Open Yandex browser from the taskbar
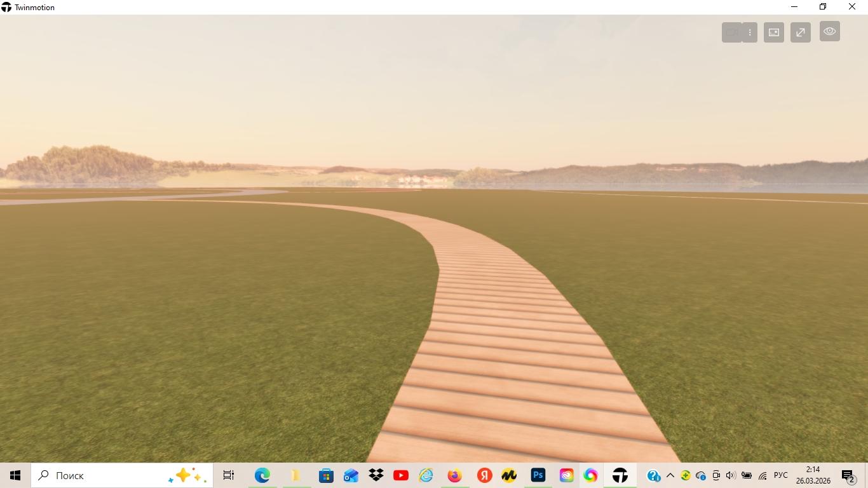 pyautogui.click(x=484, y=475)
